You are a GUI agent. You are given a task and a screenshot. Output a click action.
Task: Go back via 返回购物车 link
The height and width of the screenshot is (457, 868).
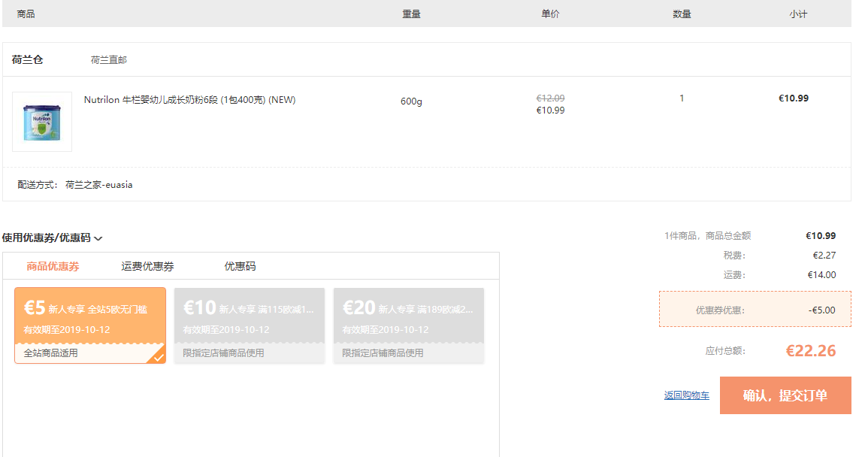(686, 395)
